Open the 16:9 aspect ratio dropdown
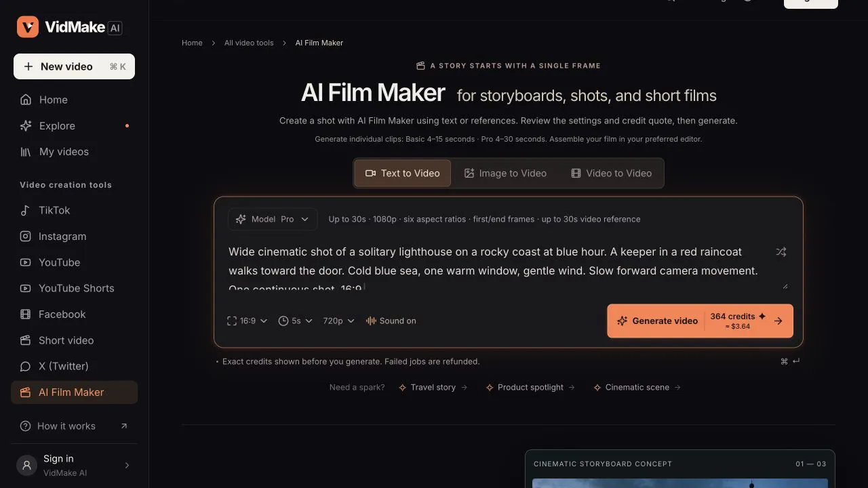868x488 pixels. [x=248, y=321]
